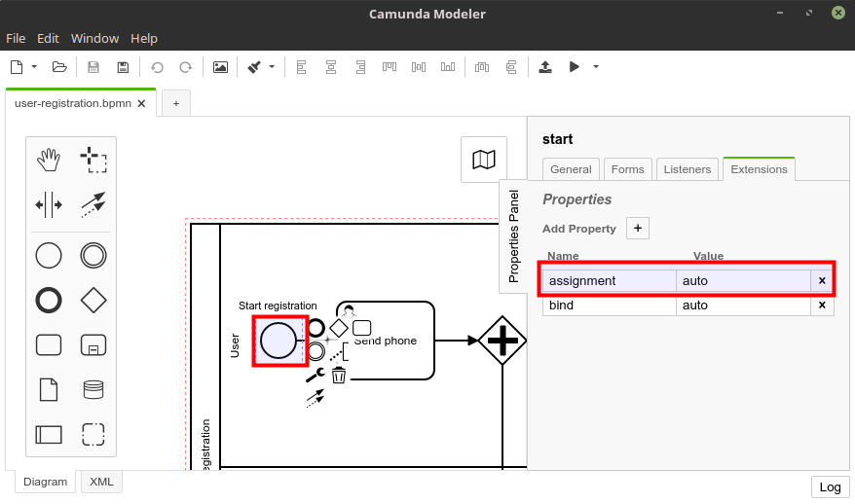
Task: Create a group from palette
Action: (93, 435)
